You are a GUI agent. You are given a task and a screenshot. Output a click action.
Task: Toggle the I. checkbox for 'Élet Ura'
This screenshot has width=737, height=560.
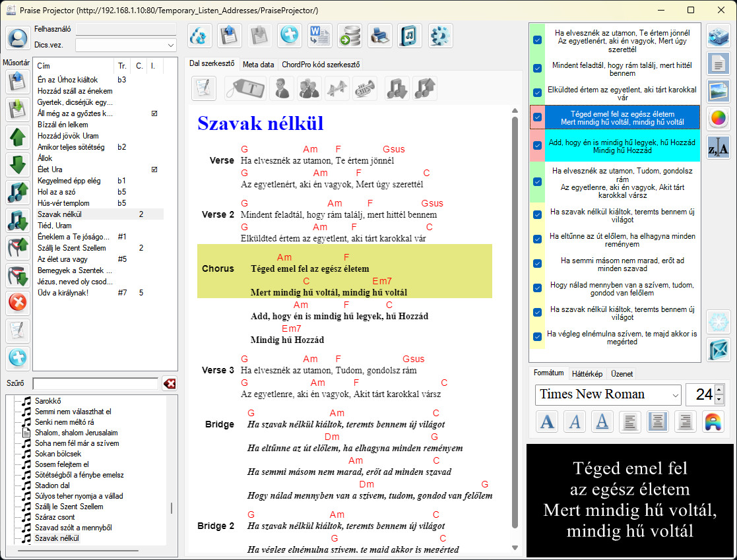pyautogui.click(x=154, y=170)
